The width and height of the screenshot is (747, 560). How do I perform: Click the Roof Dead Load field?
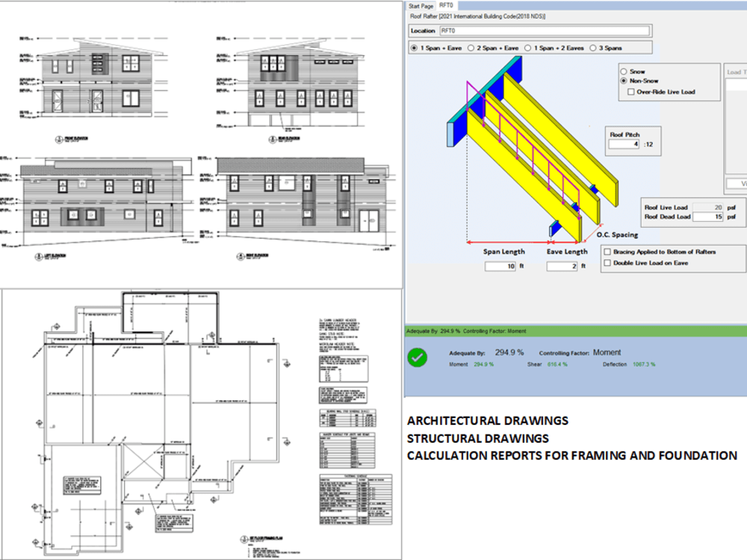click(x=708, y=215)
